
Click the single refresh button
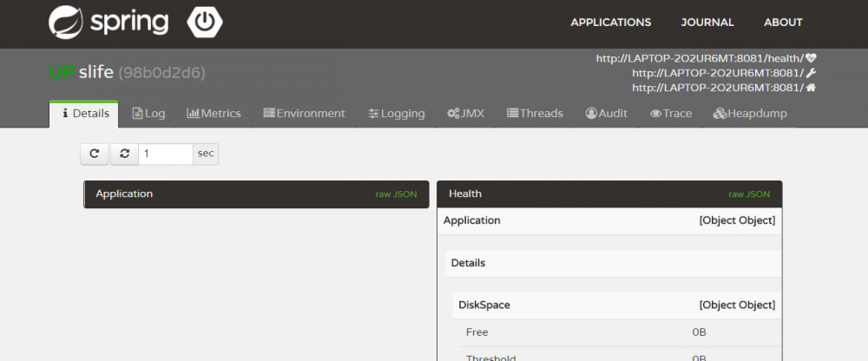coord(94,154)
